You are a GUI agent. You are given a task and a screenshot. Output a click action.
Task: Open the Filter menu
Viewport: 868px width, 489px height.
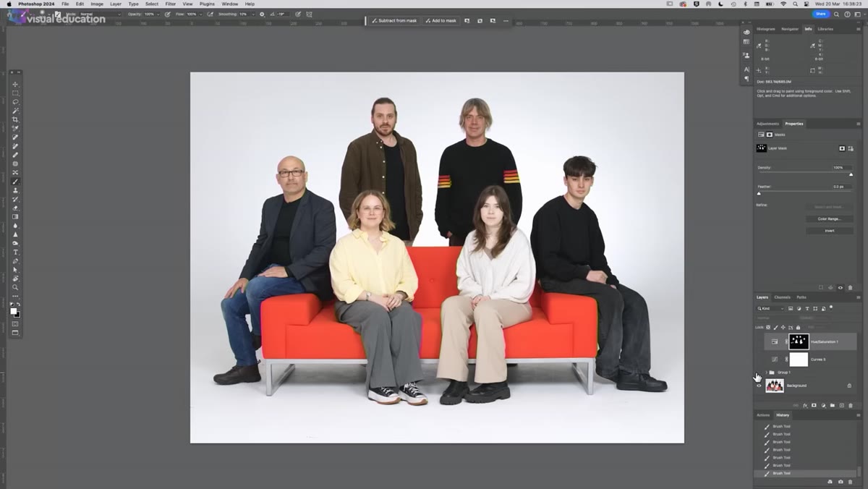171,4
